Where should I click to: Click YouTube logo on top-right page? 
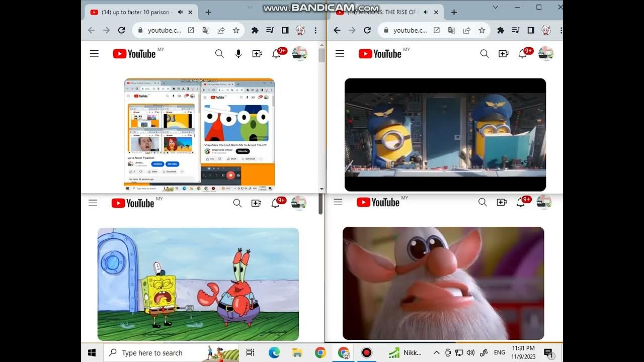tap(380, 54)
